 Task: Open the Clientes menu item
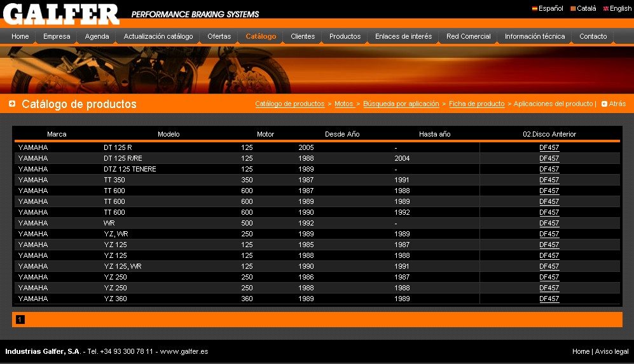click(303, 36)
